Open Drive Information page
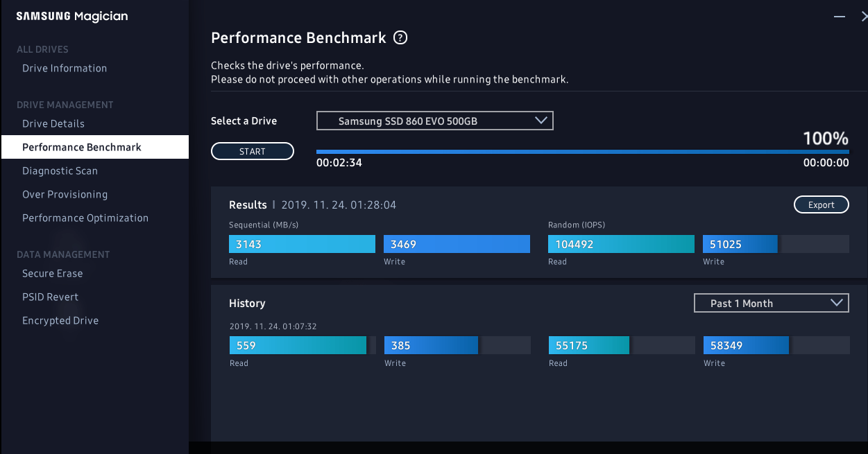Viewport: 868px width, 454px height. click(x=65, y=68)
